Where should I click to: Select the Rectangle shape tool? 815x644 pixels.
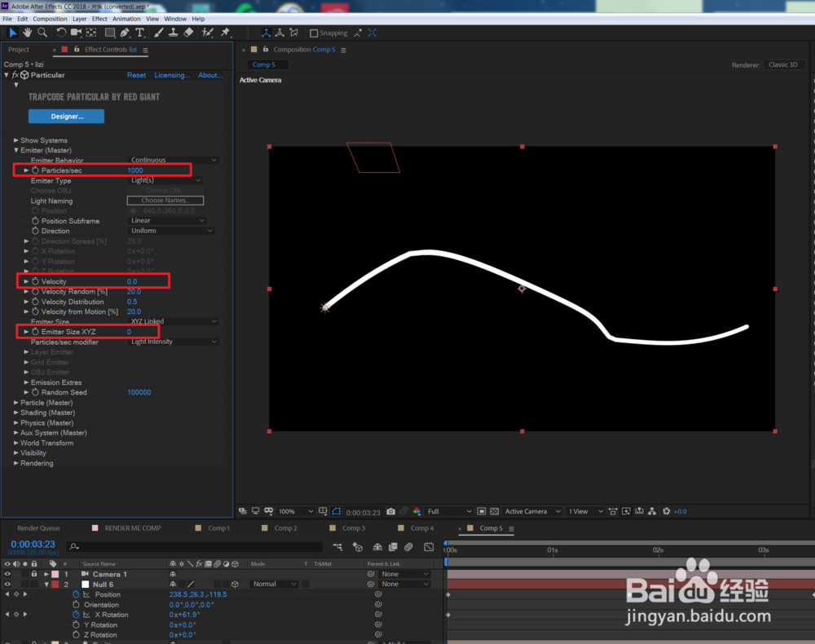(x=110, y=33)
